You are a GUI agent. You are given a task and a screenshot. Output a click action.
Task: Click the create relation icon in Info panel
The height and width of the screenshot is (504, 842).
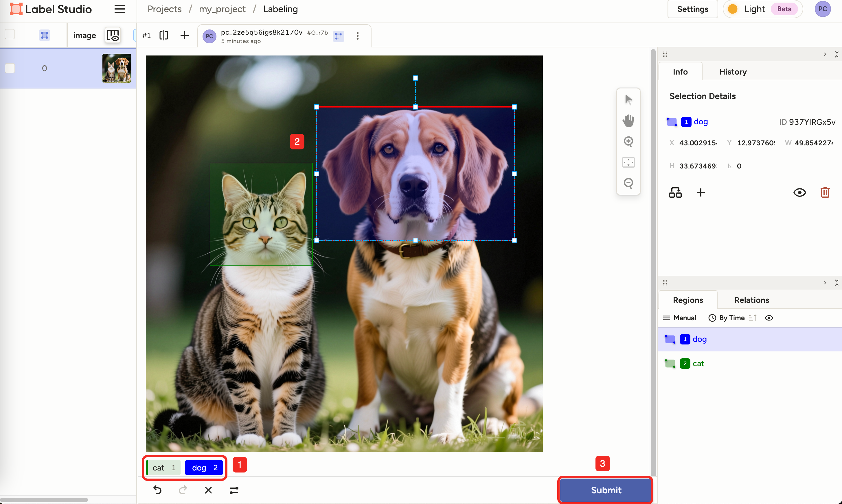coord(675,192)
